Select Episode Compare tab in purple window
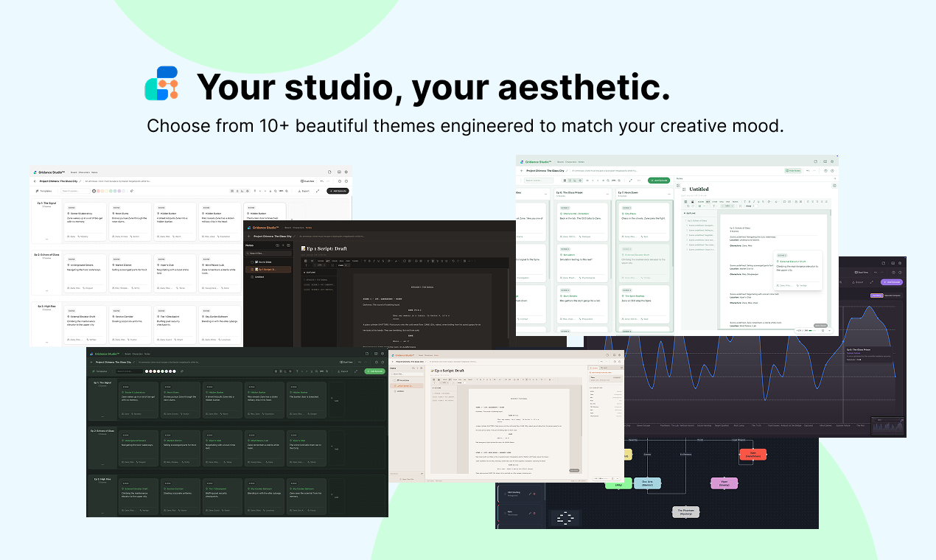 (893, 295)
